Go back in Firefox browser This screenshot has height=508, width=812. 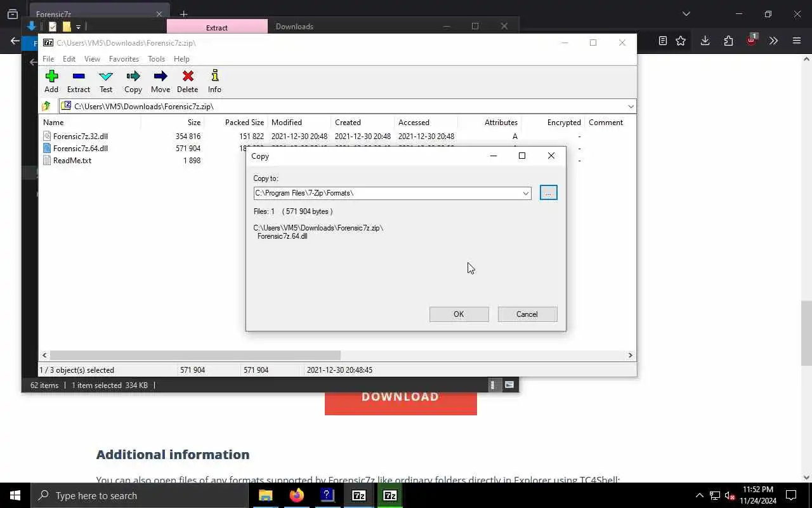click(15, 41)
